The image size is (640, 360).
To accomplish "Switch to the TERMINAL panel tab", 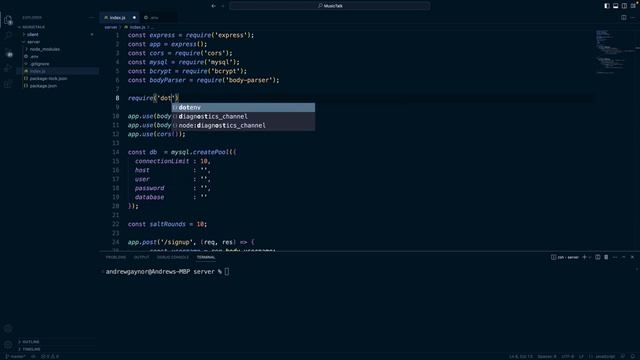I will pyautogui.click(x=206, y=257).
